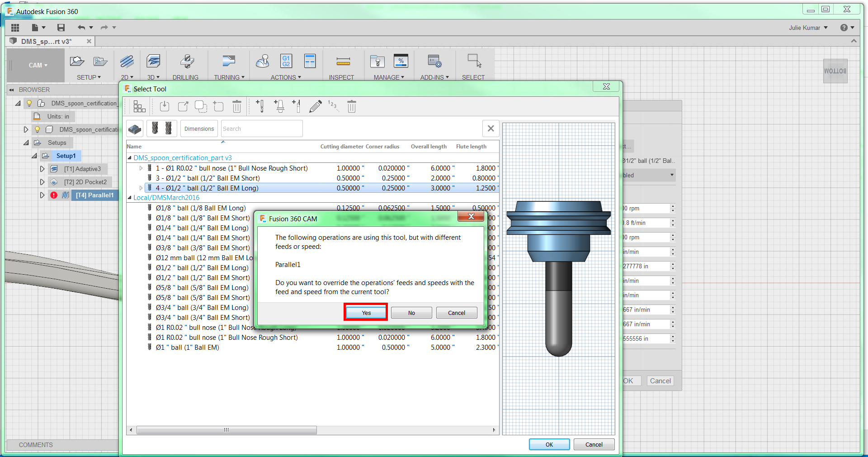This screenshot has width=868, height=457.
Task: Click the delete tool trash icon
Action: pyautogui.click(x=352, y=107)
